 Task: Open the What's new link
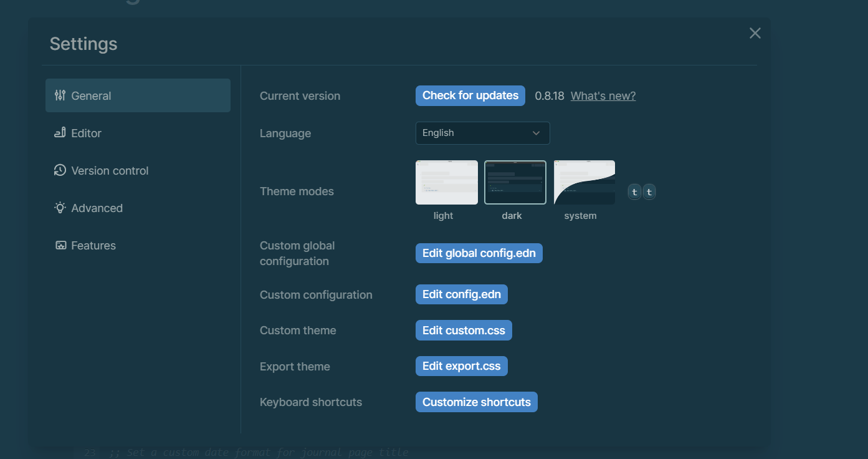click(x=603, y=95)
